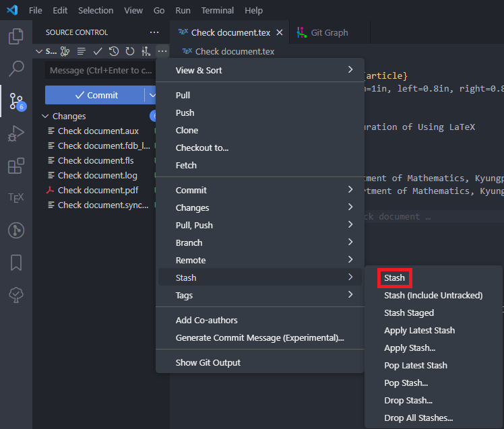Select Generate Commit Message (Experimental)
Image resolution: width=504 pixels, height=429 pixels.
(259, 337)
